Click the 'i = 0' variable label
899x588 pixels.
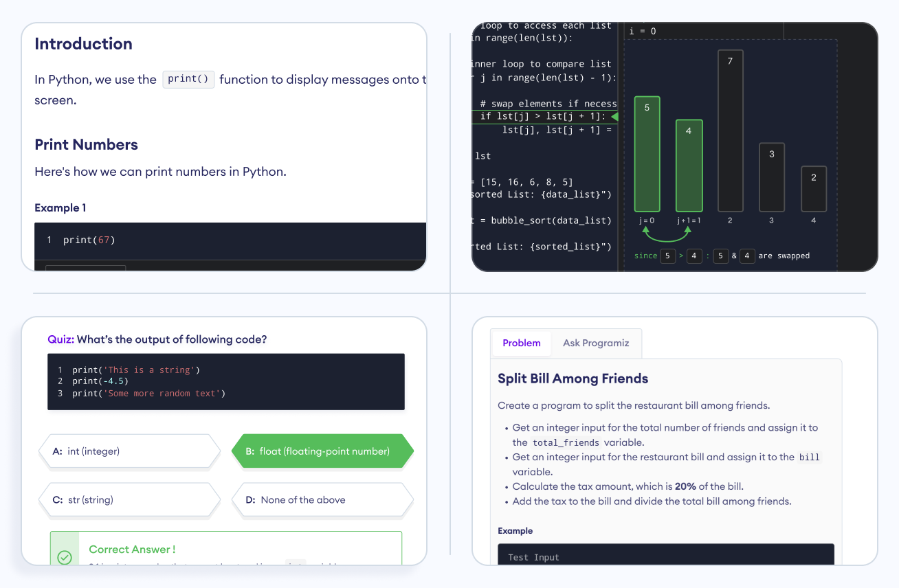pos(643,31)
